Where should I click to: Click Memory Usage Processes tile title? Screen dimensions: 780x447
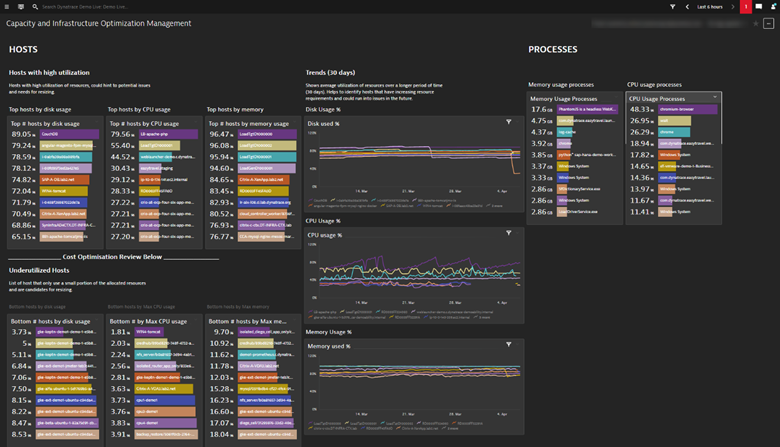[x=564, y=99]
